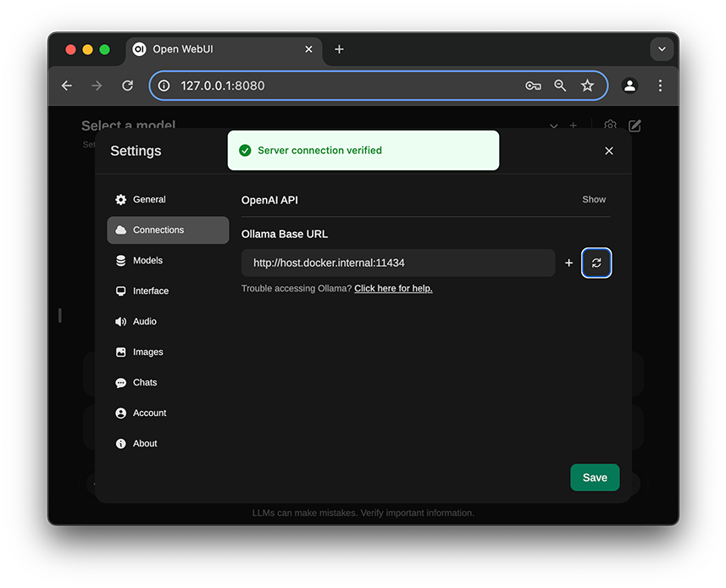This screenshot has height=588, width=726.
Task: Open the Models settings section
Action: pyautogui.click(x=168, y=261)
